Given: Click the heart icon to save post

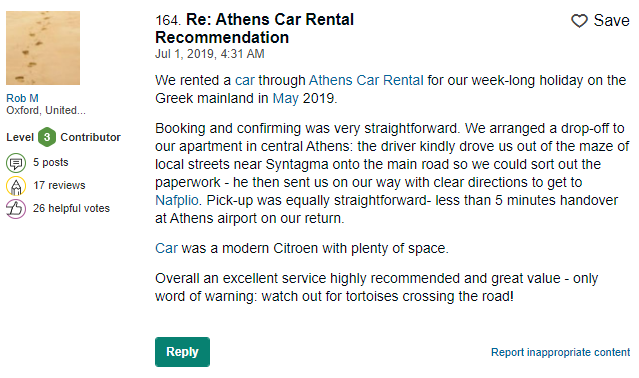Looking at the screenshot, I should pos(579,21).
